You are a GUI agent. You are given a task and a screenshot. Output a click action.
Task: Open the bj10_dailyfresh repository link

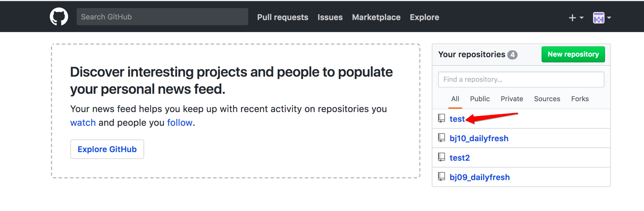(x=479, y=138)
